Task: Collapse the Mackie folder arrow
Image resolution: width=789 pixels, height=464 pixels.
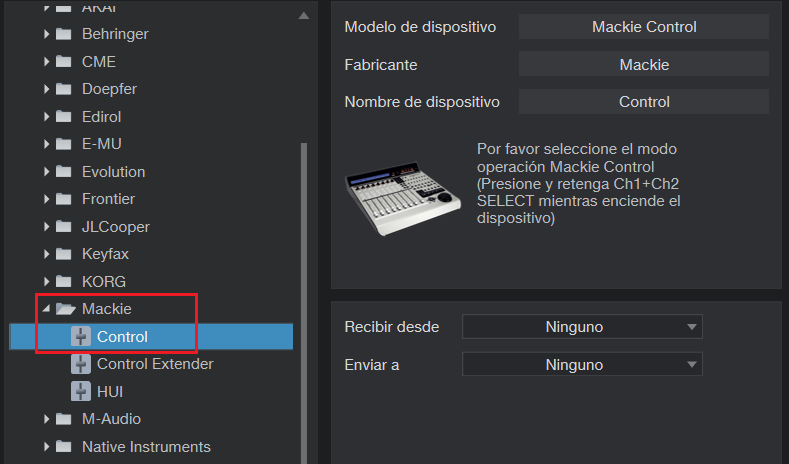Action: pos(46,308)
